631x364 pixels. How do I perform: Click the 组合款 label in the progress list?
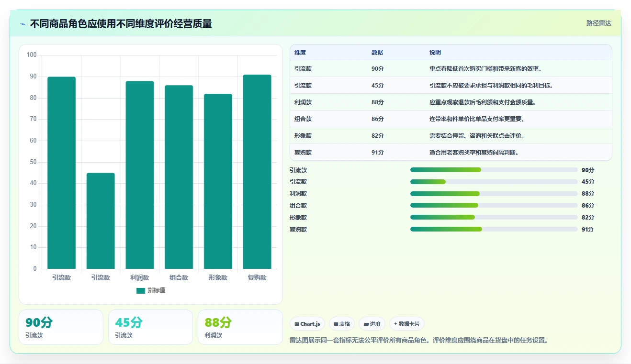298,206
